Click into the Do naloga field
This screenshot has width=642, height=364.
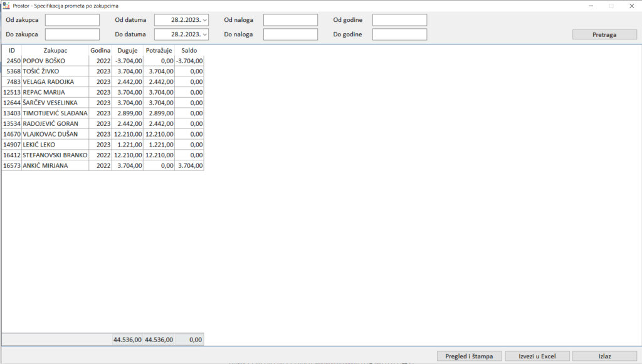coord(290,34)
